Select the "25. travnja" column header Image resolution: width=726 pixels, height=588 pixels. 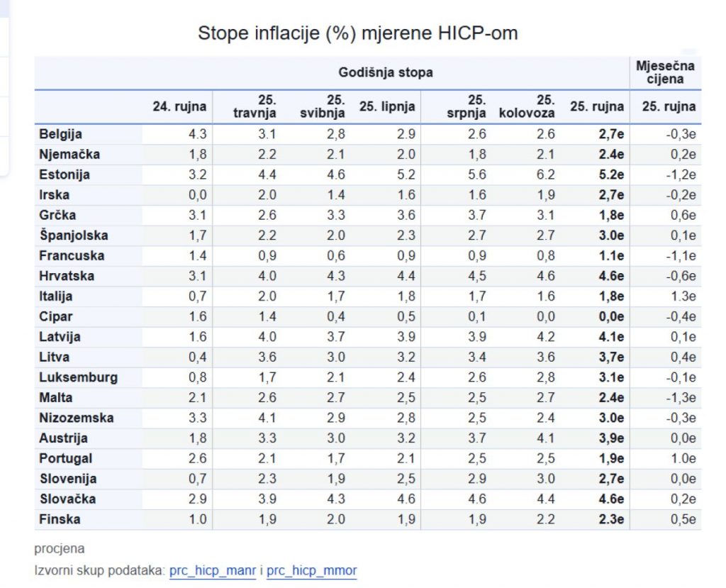click(x=255, y=107)
